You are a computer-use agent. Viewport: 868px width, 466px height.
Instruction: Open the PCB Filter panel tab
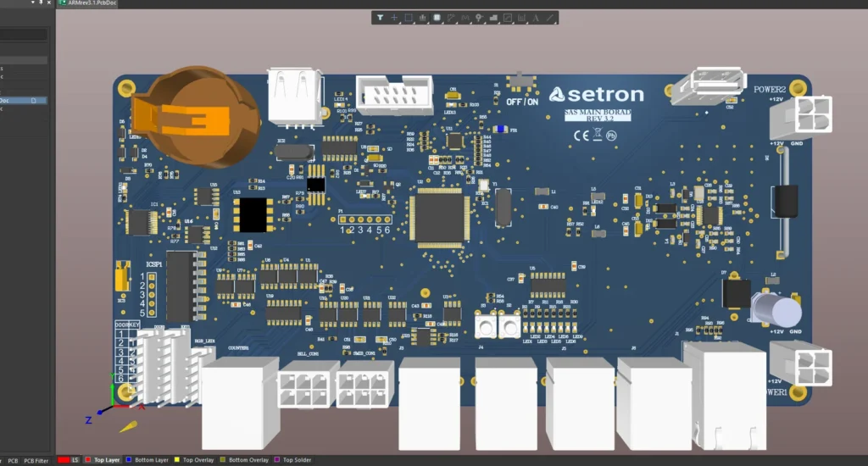[36, 461]
